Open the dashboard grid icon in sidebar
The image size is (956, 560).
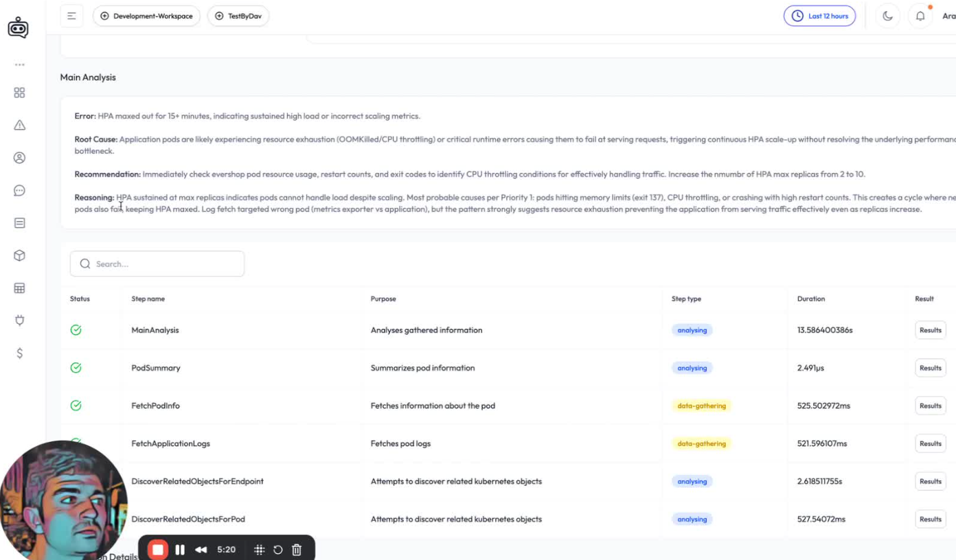[19, 93]
